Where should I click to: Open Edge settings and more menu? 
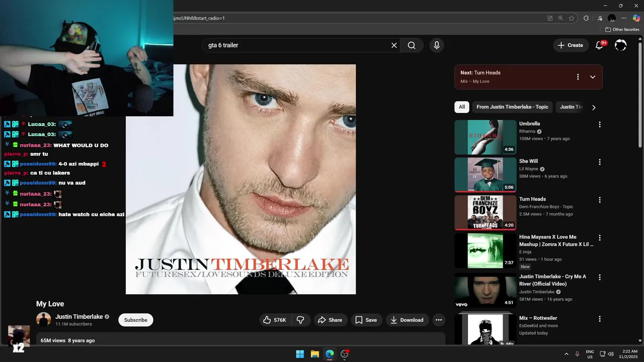tap(624, 18)
